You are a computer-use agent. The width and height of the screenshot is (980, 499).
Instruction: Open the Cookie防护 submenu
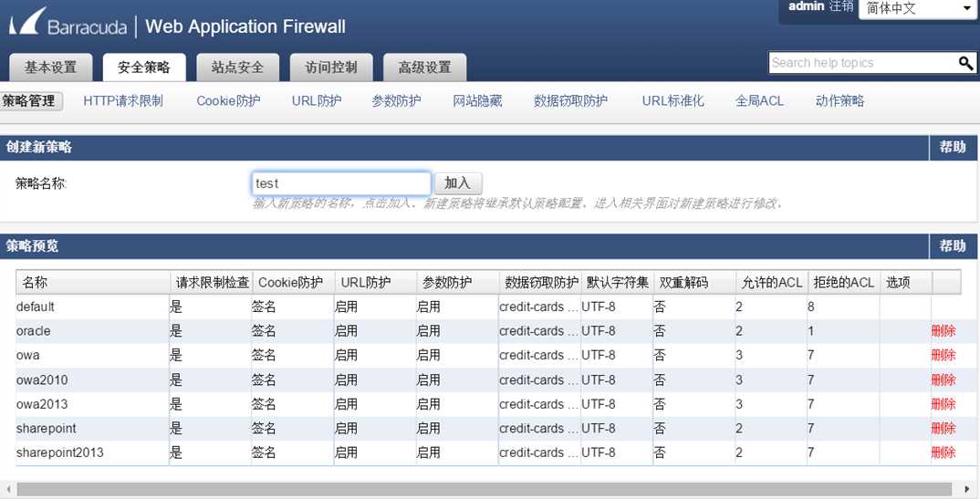point(228,100)
